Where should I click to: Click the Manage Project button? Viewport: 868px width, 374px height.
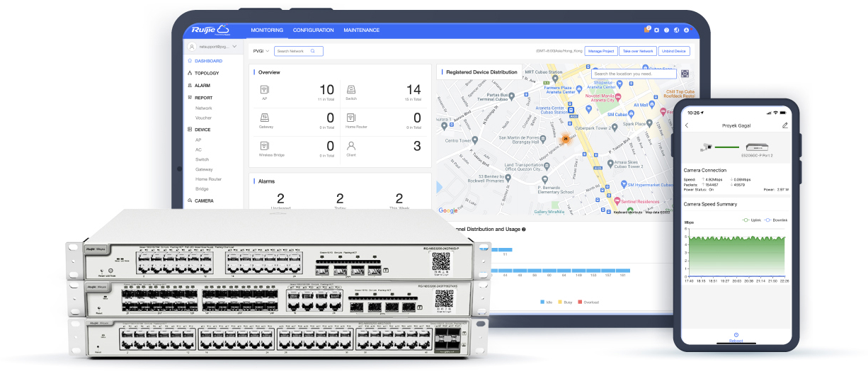coord(600,51)
